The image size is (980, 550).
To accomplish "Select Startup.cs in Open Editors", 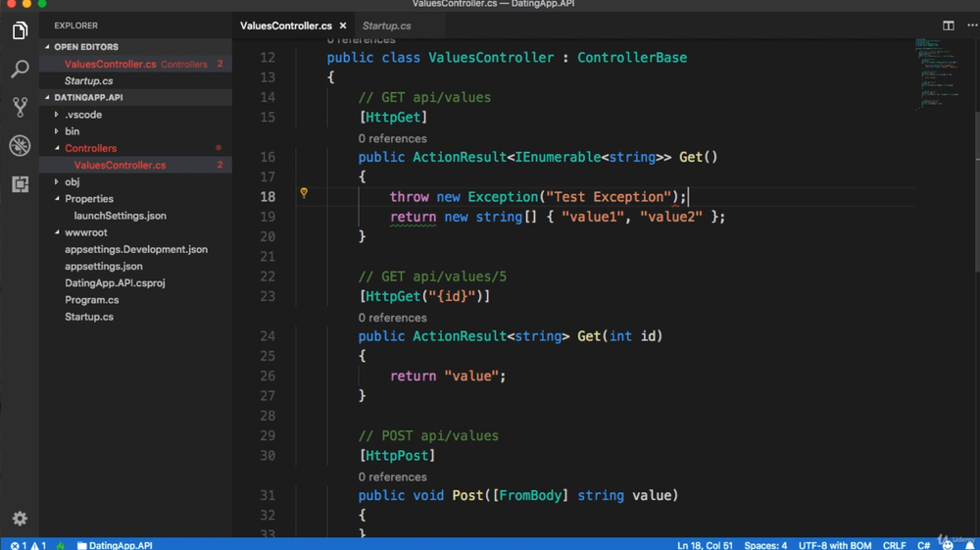I will pyautogui.click(x=135, y=80).
